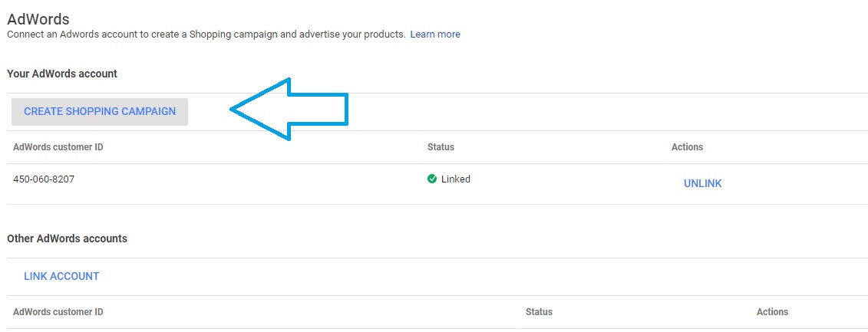Select the linked account table row
This screenshot has height=332, width=868.
point(437,184)
